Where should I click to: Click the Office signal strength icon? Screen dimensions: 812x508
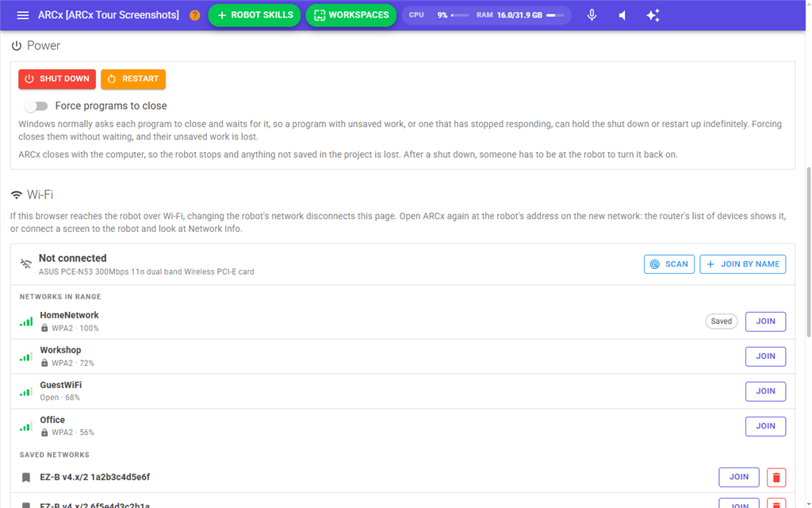coord(26,426)
